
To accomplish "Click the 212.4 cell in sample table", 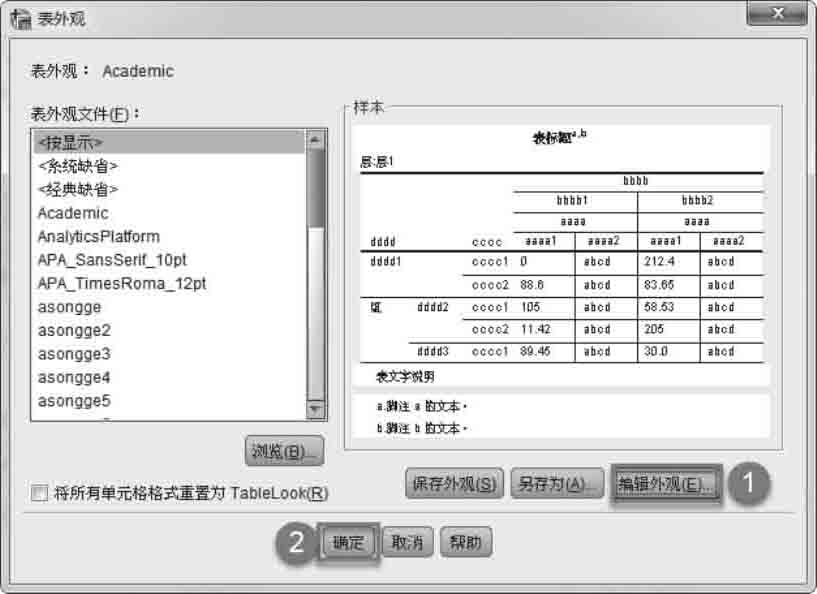I will tap(659, 261).
